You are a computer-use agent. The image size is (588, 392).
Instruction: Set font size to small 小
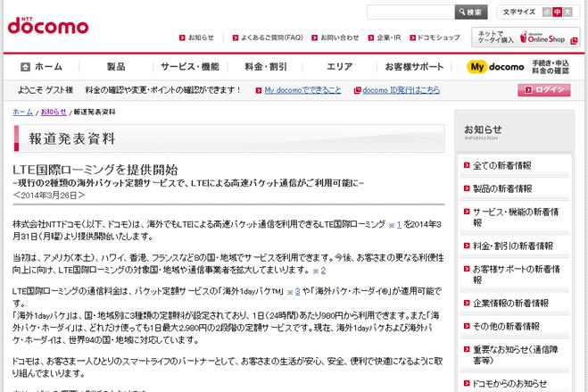point(547,12)
